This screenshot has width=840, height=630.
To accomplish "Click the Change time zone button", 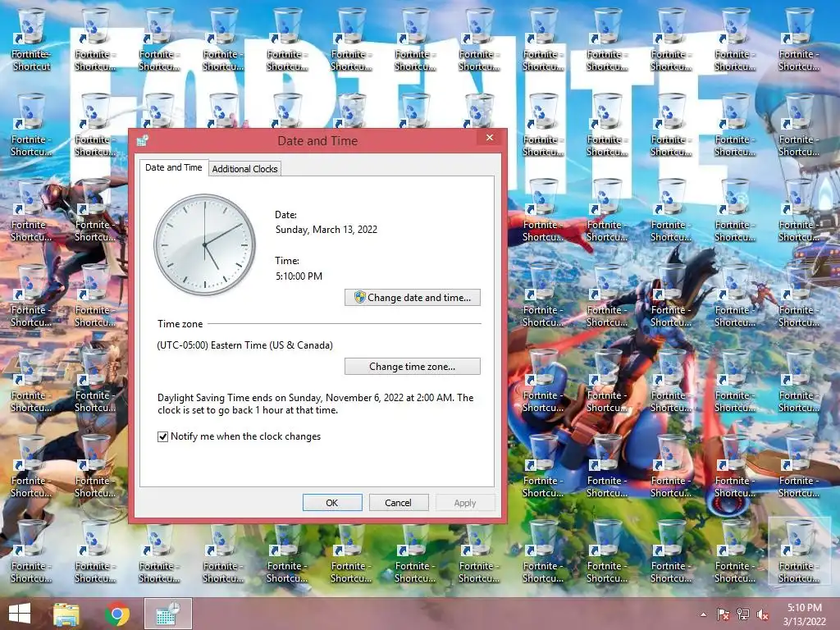I will (x=413, y=367).
